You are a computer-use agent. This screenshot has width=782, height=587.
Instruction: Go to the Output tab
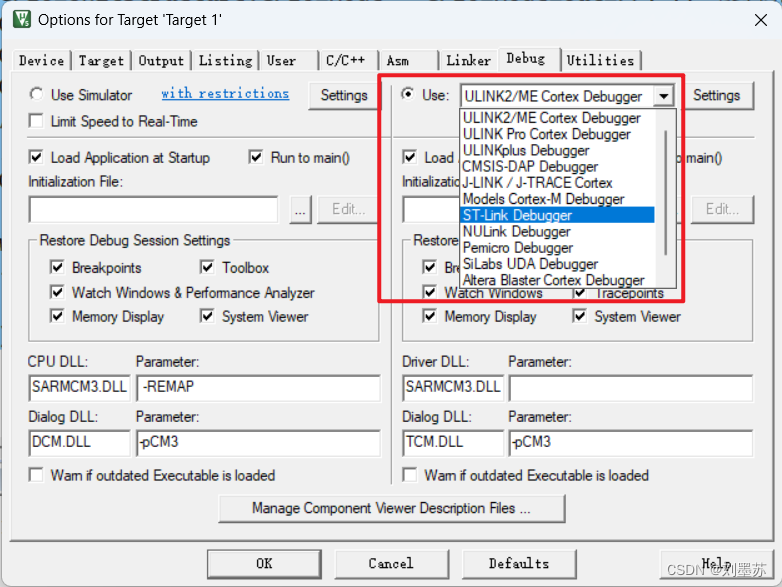coord(161,61)
